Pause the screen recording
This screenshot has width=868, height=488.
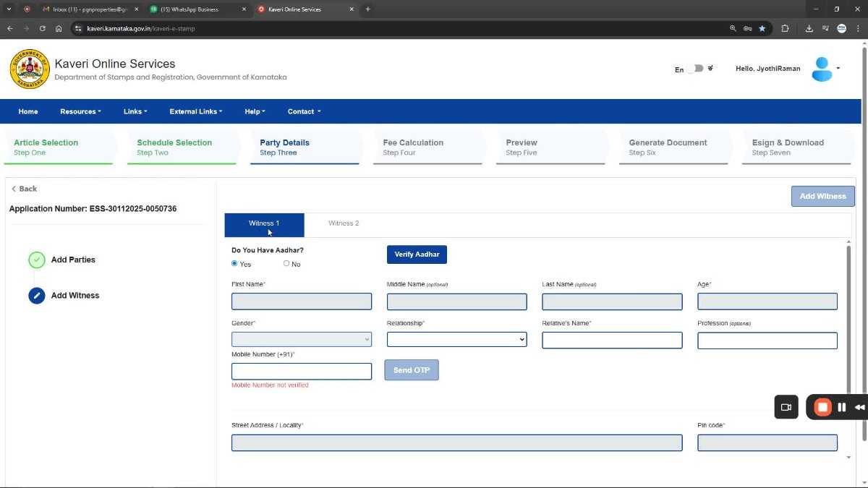coord(842,407)
